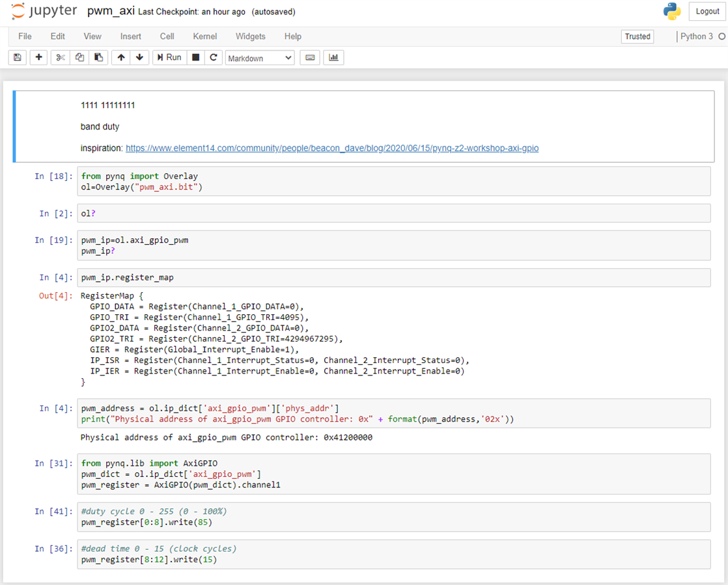This screenshot has height=585, width=728.
Task: Open the Kernel menu
Action: (x=205, y=36)
